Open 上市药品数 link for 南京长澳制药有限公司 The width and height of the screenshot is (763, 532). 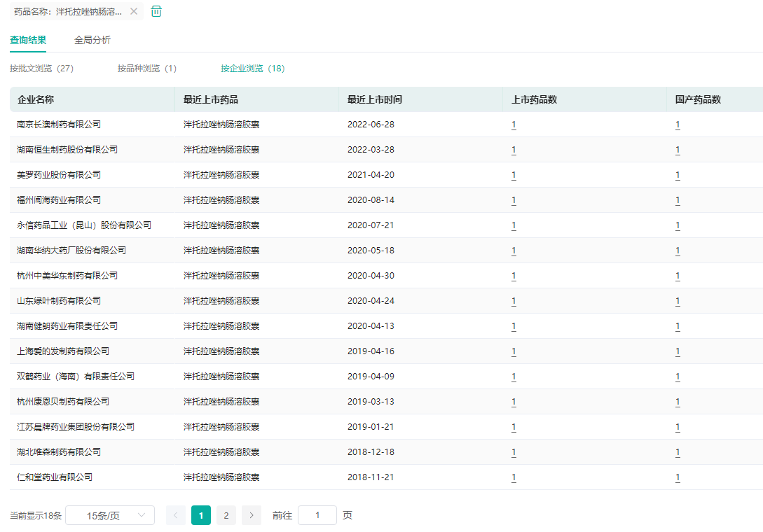point(514,125)
